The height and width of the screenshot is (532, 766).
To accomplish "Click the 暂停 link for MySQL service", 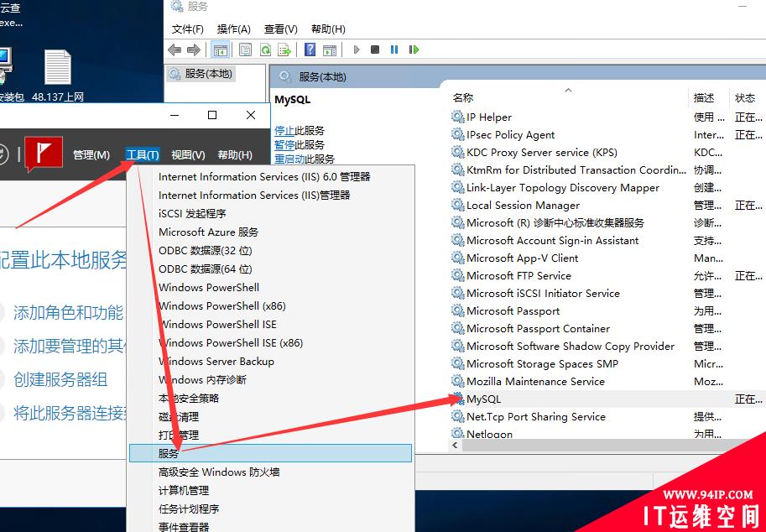I will click(284, 144).
